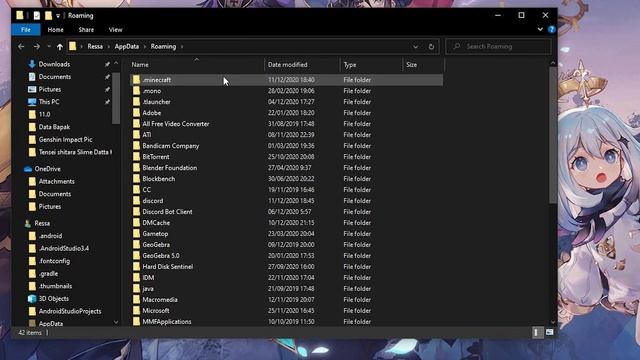The image size is (640, 360).
Task: Select the IDM folder
Action: 286,278
